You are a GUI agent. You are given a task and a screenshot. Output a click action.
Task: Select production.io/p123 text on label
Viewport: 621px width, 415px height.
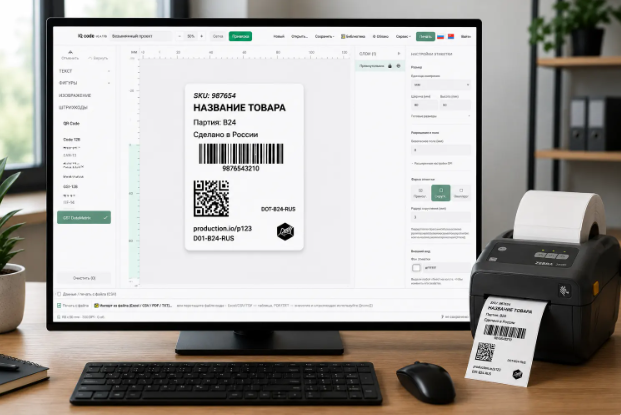point(222,228)
